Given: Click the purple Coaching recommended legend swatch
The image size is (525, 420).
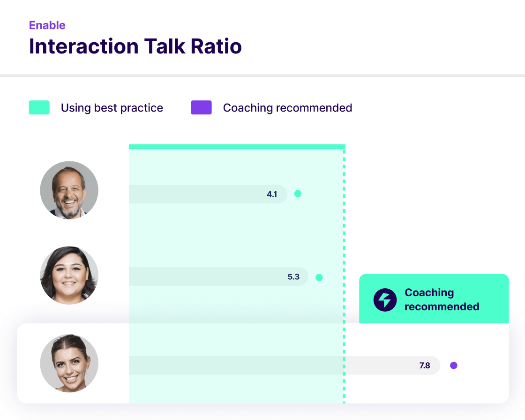Looking at the screenshot, I should pos(201,107).
